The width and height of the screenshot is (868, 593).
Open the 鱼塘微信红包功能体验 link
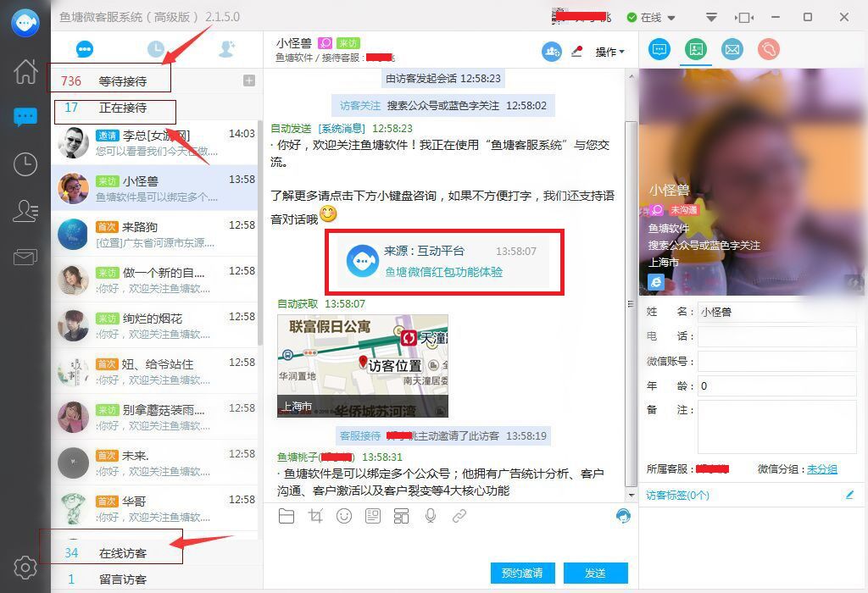(x=444, y=272)
